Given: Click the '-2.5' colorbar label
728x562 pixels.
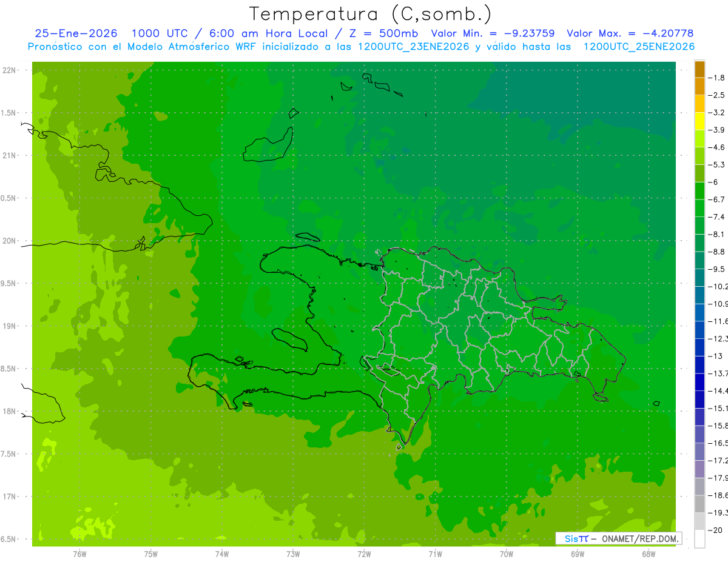Looking at the screenshot, I should [x=716, y=95].
